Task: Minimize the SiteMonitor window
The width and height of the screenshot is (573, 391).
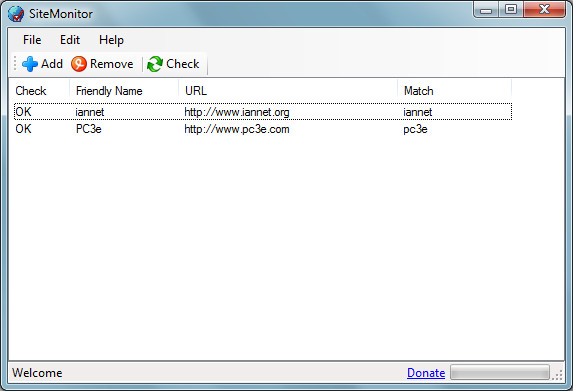Action: pos(486,10)
